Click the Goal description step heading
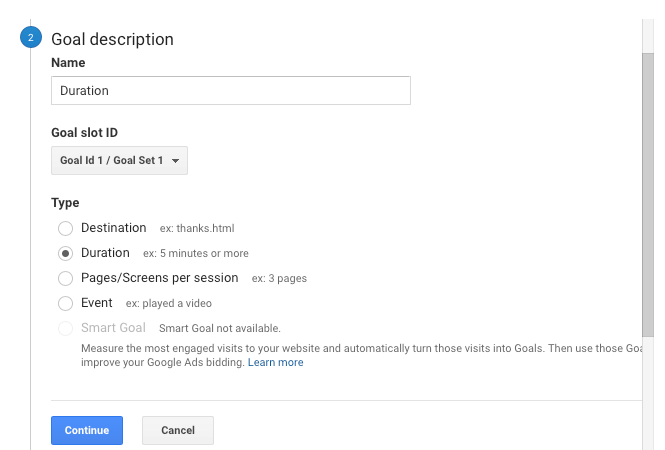665x450 pixels. tap(112, 39)
